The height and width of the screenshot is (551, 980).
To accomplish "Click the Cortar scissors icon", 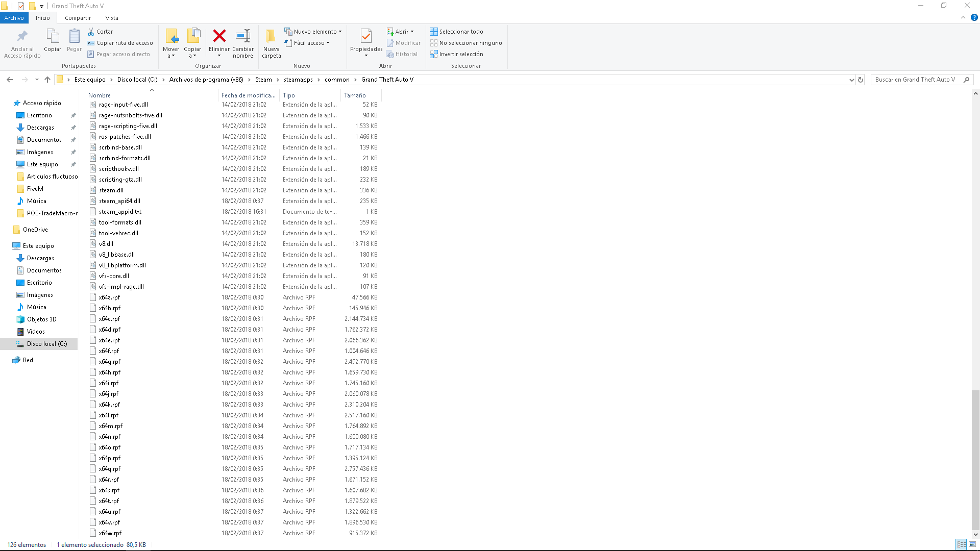I will click(91, 32).
